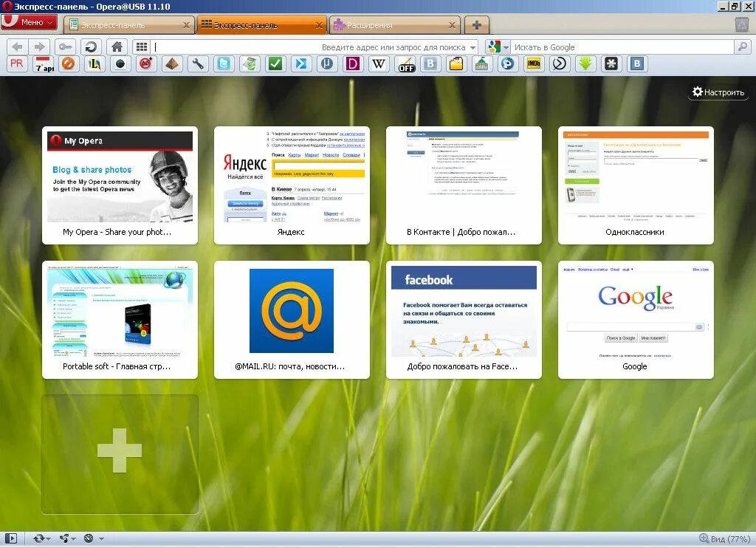This screenshot has width=756, height=548.
Task: Open the red Меню button
Action: (x=29, y=22)
